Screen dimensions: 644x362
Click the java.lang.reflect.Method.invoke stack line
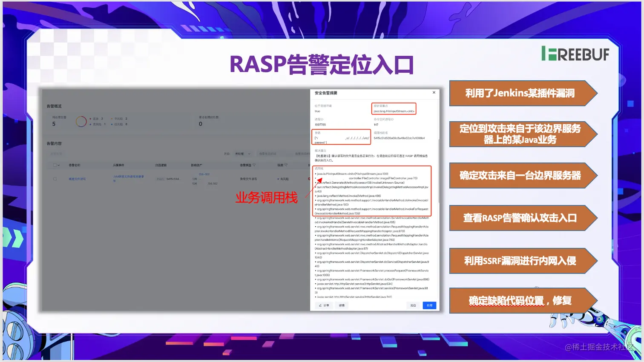[348, 196]
